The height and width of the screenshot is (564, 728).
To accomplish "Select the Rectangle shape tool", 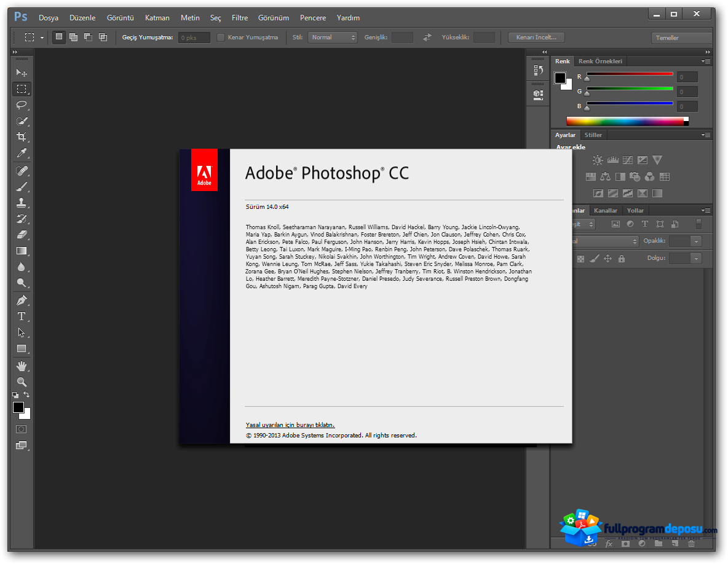I will 22,349.
